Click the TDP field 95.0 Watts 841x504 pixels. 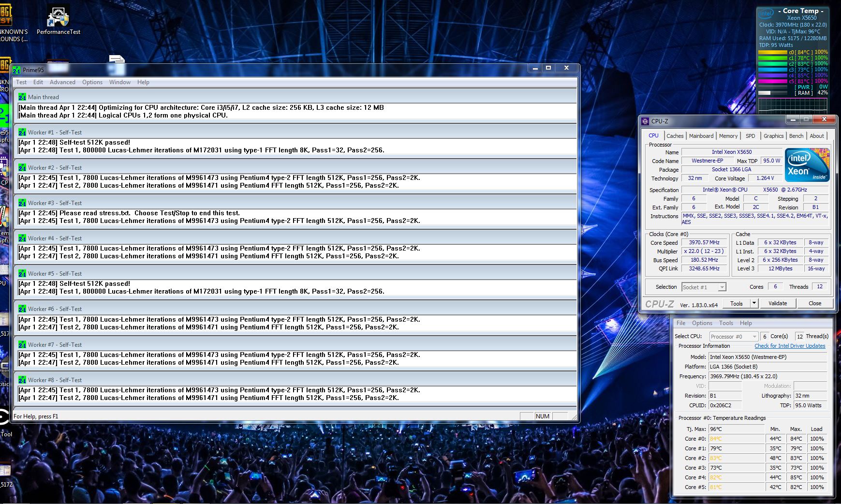[811, 405]
